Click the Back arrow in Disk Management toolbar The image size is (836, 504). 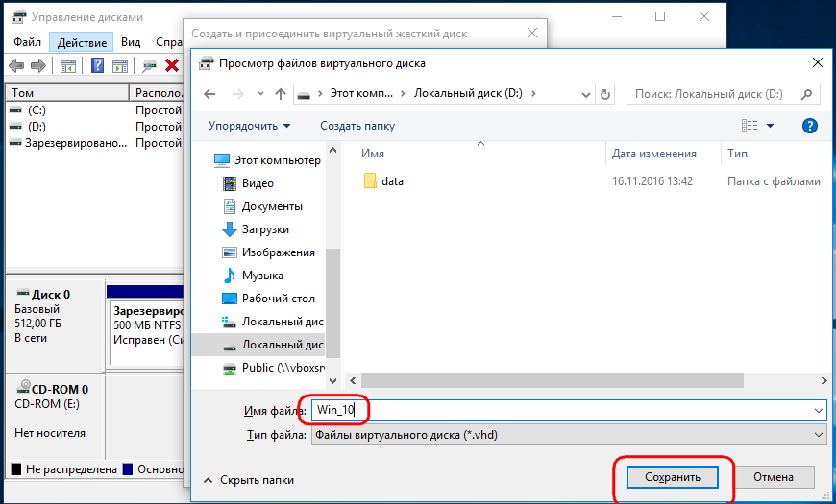point(16,66)
